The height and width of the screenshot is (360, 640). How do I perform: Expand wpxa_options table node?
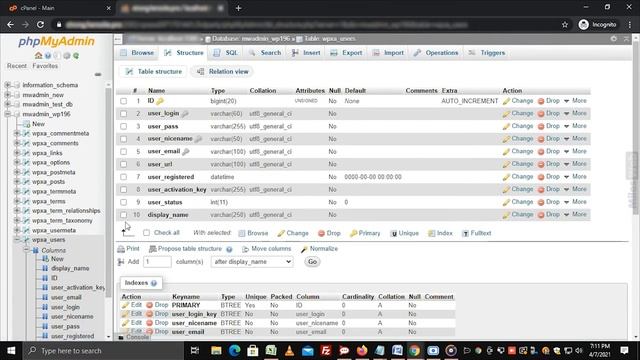pyautogui.click(x=17, y=162)
